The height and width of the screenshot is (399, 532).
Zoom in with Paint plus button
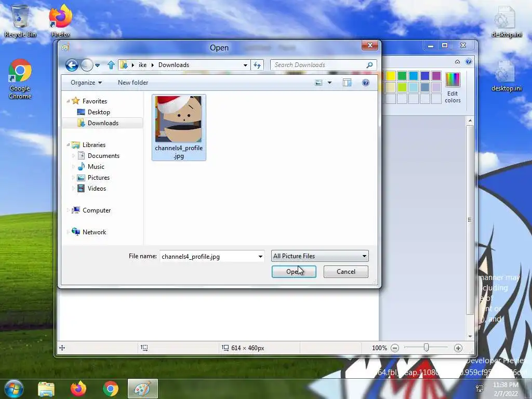[458, 348]
